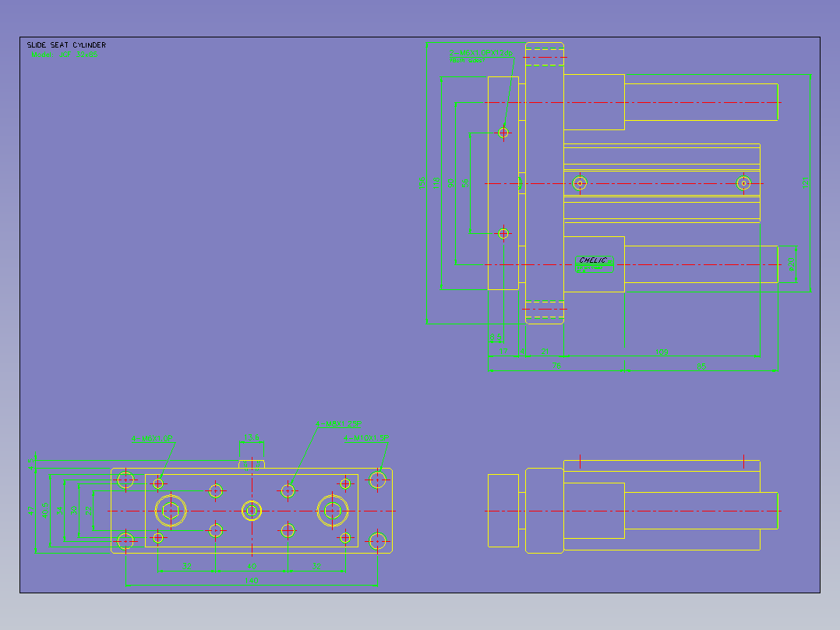Select the SLIDE SEAT CYLINDER title text

(x=66, y=45)
